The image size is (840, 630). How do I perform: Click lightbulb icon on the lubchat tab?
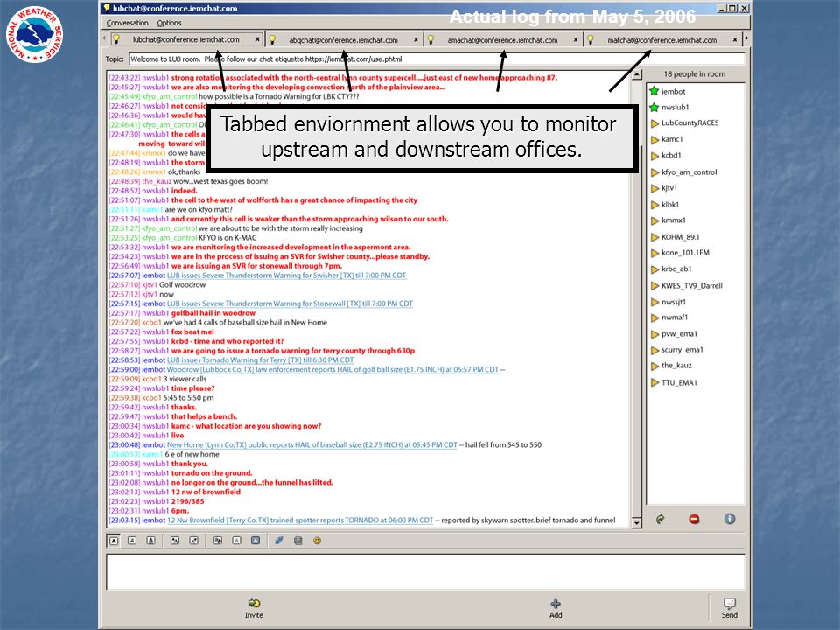point(116,39)
